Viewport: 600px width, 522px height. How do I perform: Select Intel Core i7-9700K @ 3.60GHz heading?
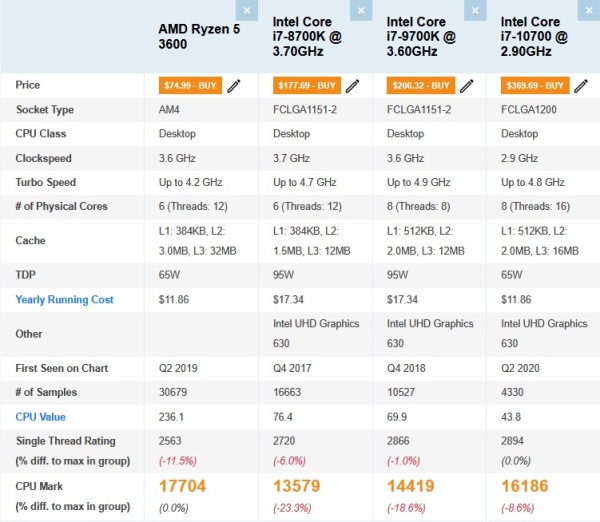point(421,36)
